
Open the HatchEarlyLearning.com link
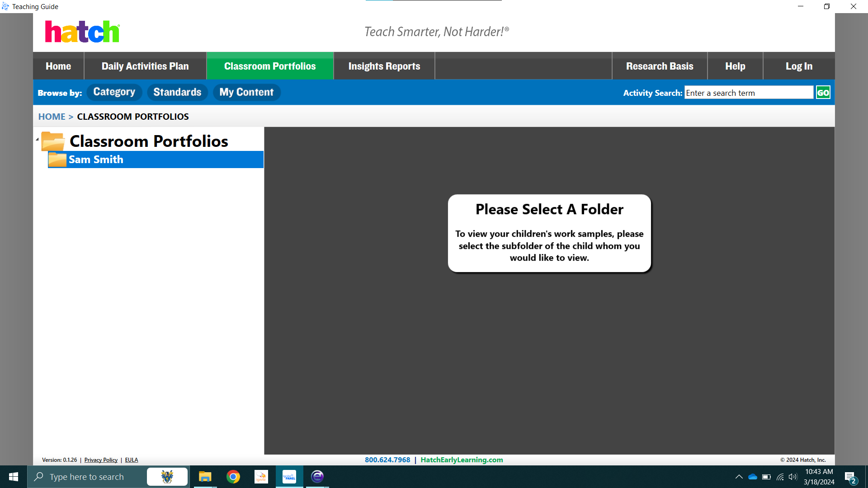pyautogui.click(x=462, y=460)
